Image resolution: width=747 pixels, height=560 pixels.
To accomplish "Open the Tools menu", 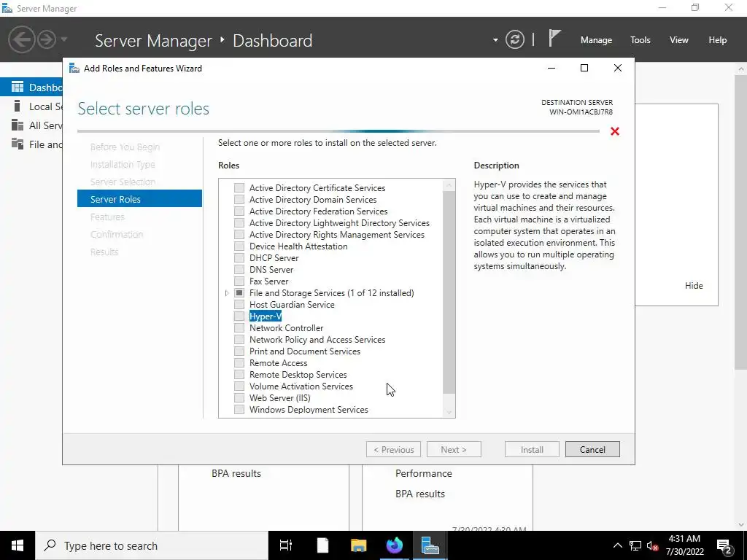I will (640, 40).
